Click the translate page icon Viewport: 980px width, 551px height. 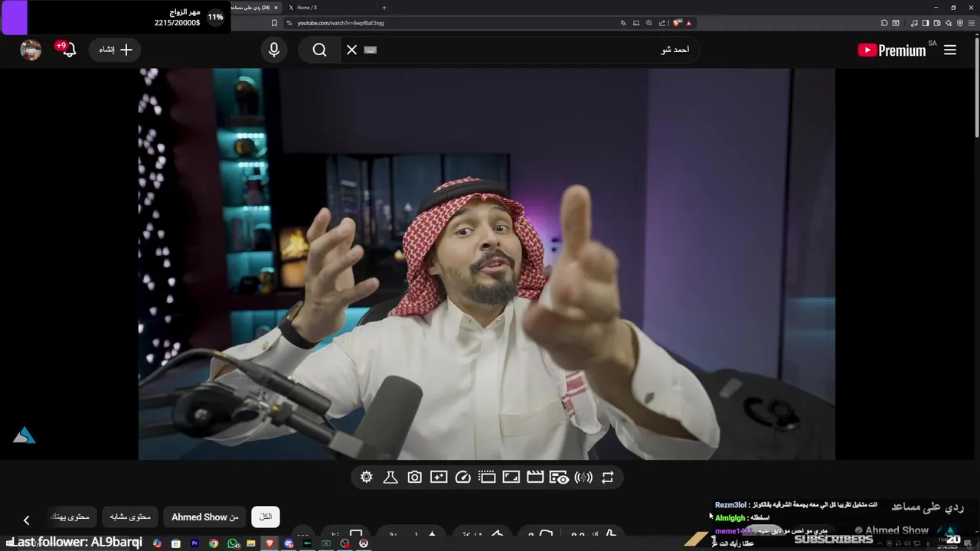623,23
